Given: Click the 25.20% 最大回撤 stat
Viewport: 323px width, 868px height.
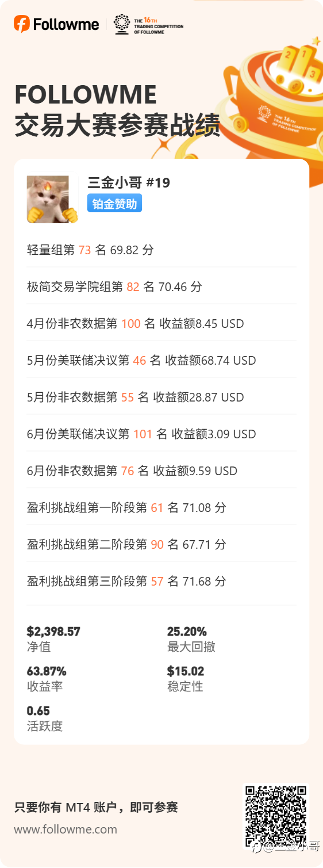Looking at the screenshot, I should [191, 638].
